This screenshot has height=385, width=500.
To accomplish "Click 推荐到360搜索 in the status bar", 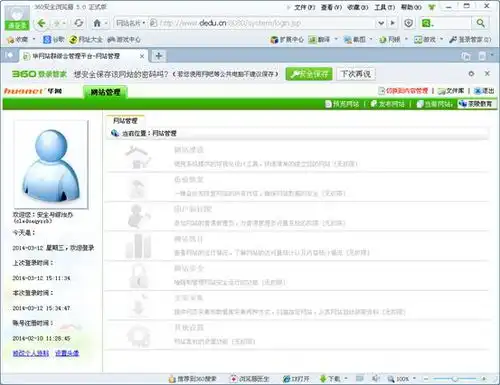I will [x=193, y=379].
